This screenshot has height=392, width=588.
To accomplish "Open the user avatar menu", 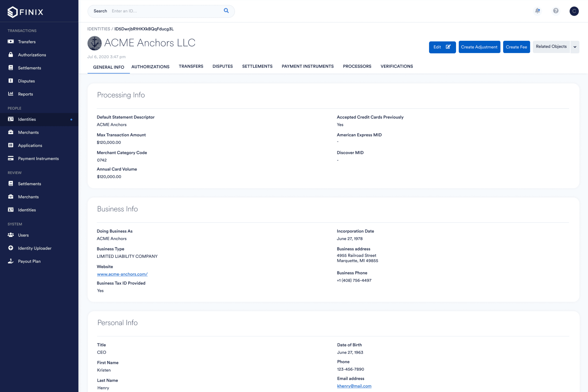I will [x=574, y=11].
